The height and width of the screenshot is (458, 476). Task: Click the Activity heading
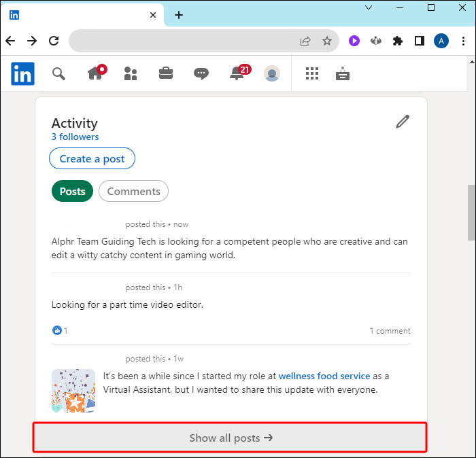pyautogui.click(x=74, y=123)
